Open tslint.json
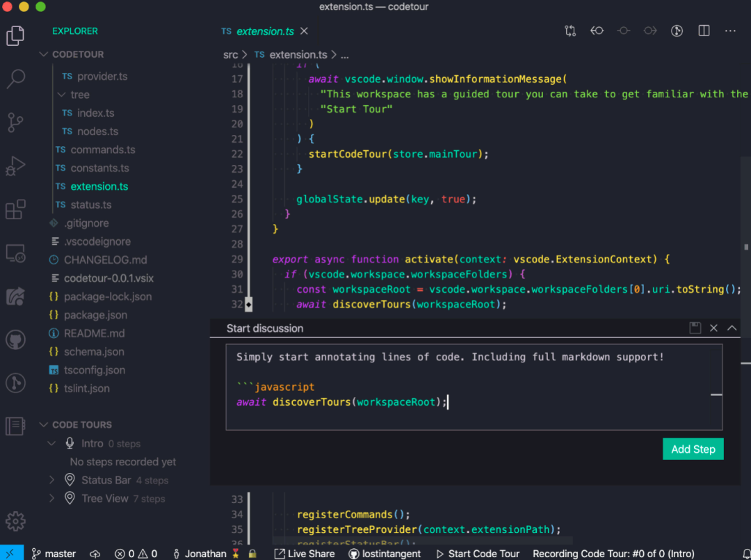Viewport: 751px width, 560px height. [87, 388]
